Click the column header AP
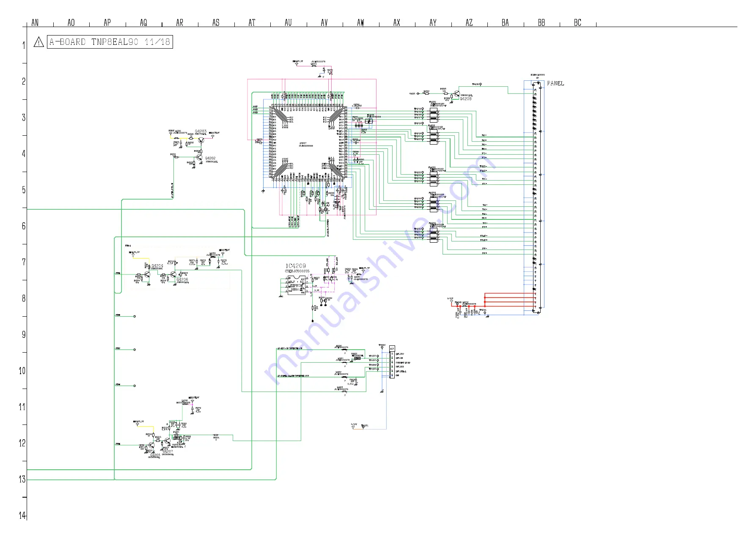756x534 pixels. coord(107,22)
